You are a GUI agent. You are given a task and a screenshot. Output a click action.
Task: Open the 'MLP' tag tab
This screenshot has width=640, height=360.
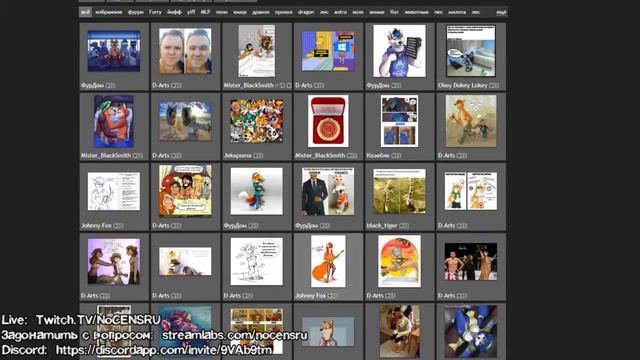pyautogui.click(x=205, y=12)
